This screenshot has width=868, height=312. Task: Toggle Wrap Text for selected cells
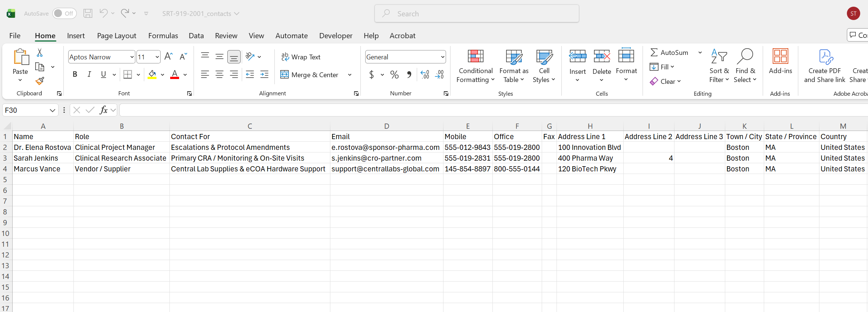[301, 57]
